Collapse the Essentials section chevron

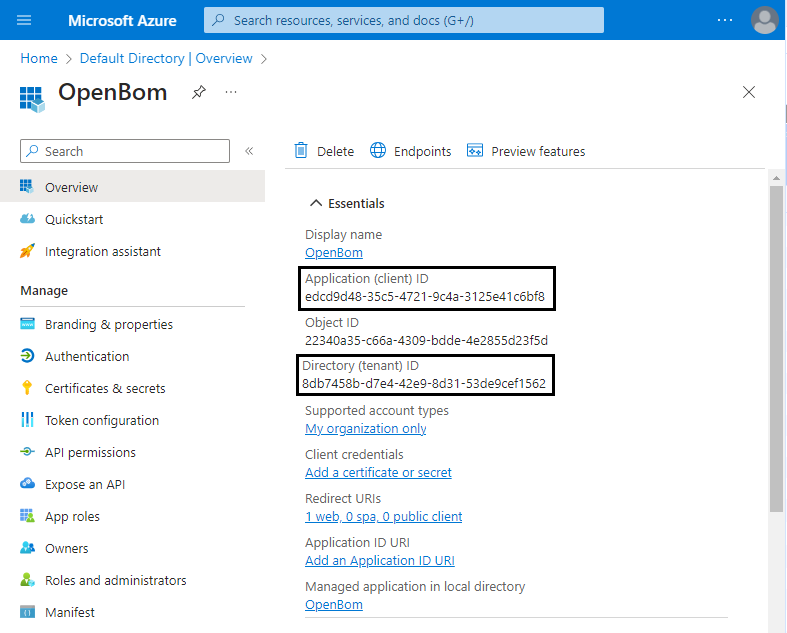tap(316, 203)
